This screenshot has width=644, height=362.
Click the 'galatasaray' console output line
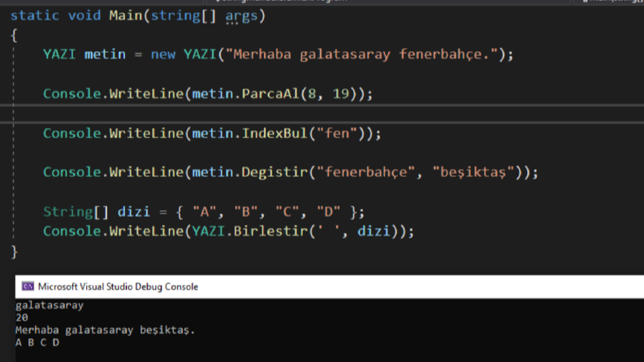point(50,305)
